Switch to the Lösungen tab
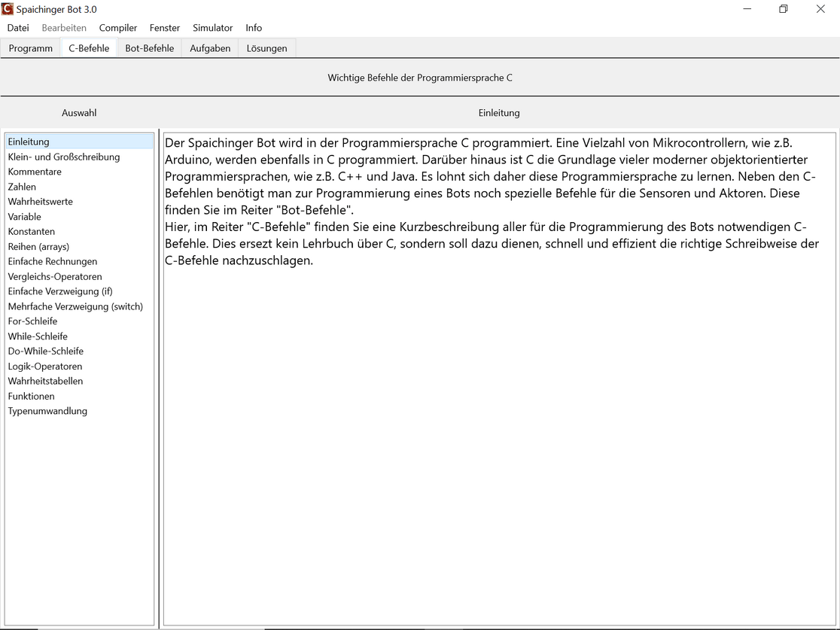Screen dimensions: 840x630 click(x=266, y=48)
